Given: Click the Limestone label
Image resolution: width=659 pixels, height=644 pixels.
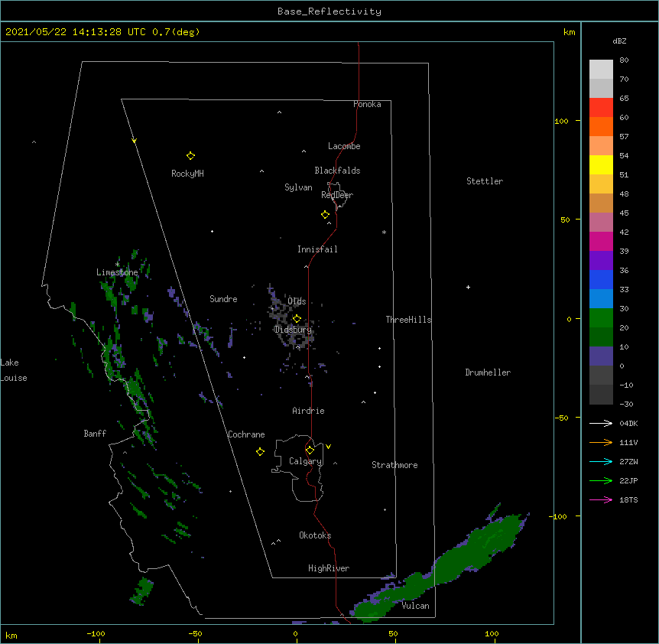Looking at the screenshot, I should [x=117, y=272].
